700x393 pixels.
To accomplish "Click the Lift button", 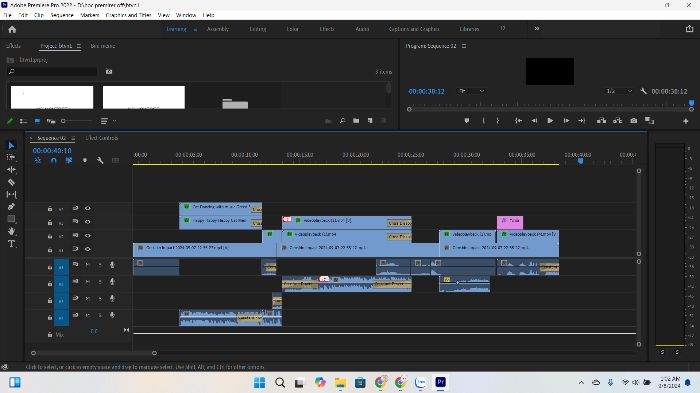I will click(601, 121).
